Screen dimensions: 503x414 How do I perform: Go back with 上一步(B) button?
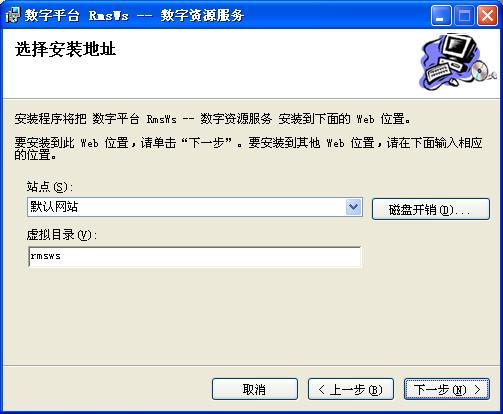(x=351, y=389)
